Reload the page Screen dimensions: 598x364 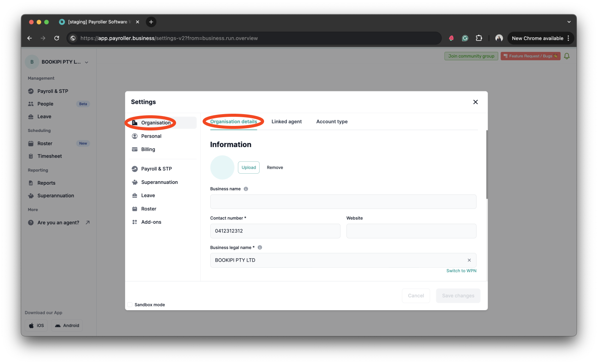(x=57, y=38)
